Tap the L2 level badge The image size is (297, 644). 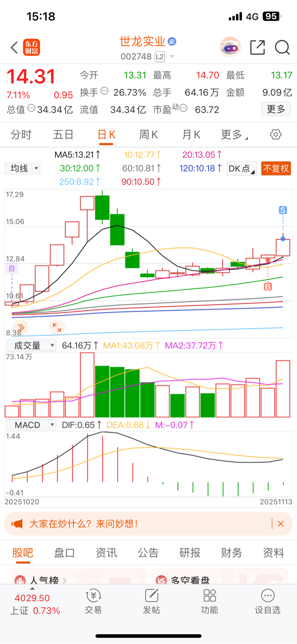[160, 57]
